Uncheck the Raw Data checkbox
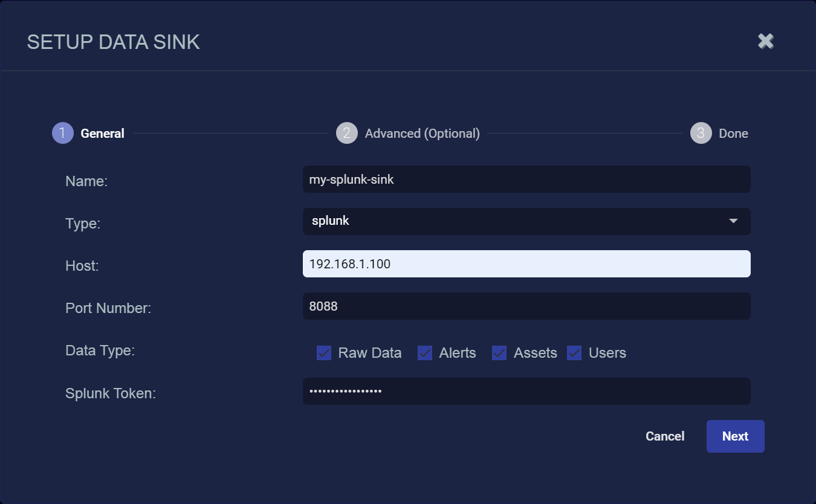The width and height of the screenshot is (816, 504). (x=324, y=353)
